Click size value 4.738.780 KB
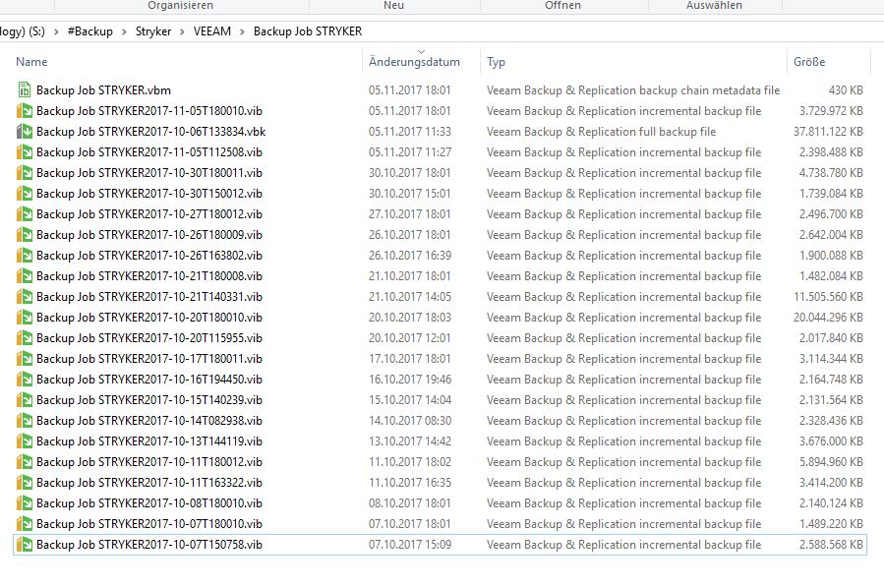Viewport: 884px width, 588px height. tap(831, 172)
